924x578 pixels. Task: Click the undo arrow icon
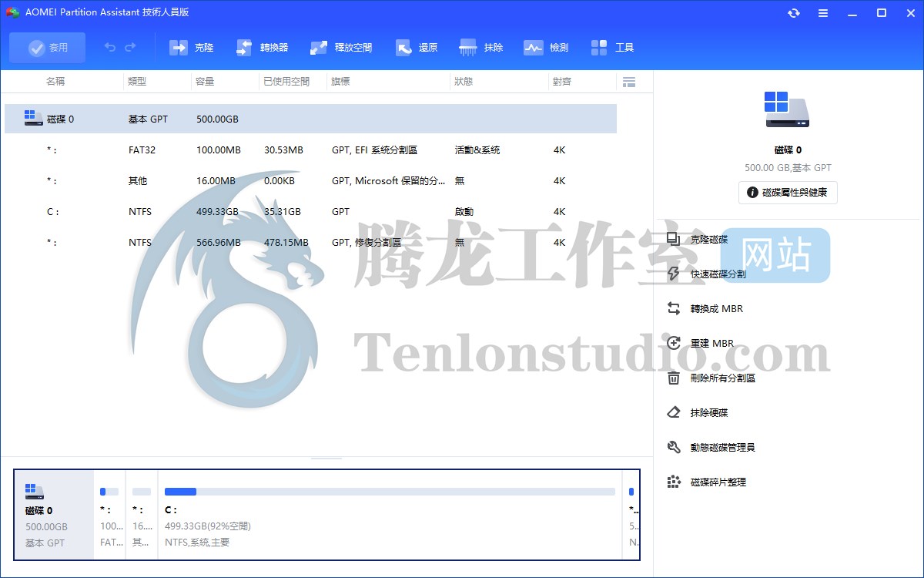tap(110, 48)
